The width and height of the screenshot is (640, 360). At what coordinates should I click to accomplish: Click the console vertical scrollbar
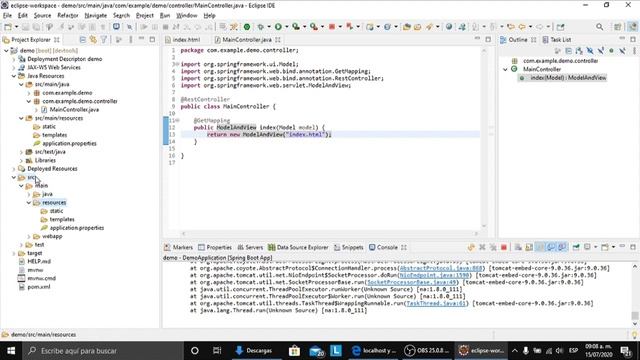[x=635, y=316]
